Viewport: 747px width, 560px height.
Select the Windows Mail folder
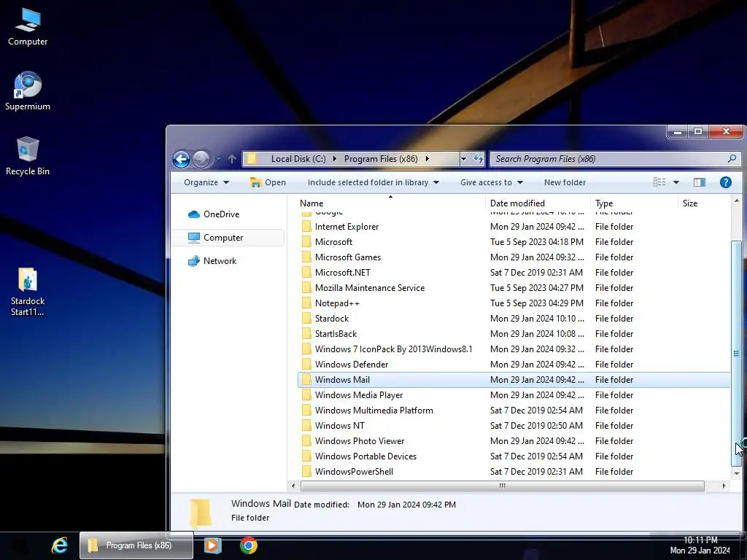pyautogui.click(x=514, y=379)
